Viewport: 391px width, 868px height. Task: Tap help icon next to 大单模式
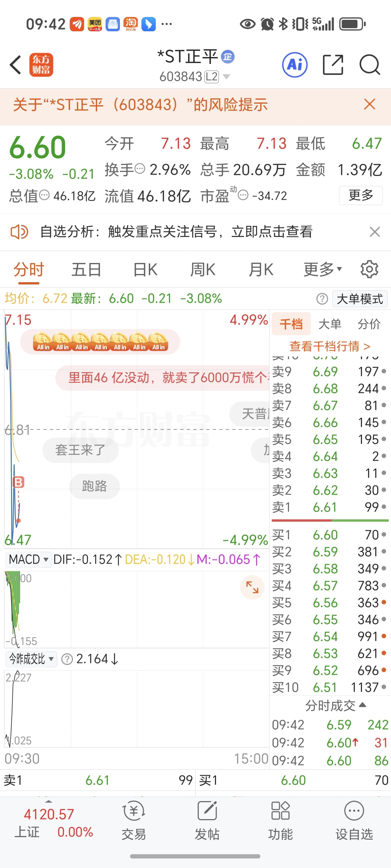(x=322, y=298)
